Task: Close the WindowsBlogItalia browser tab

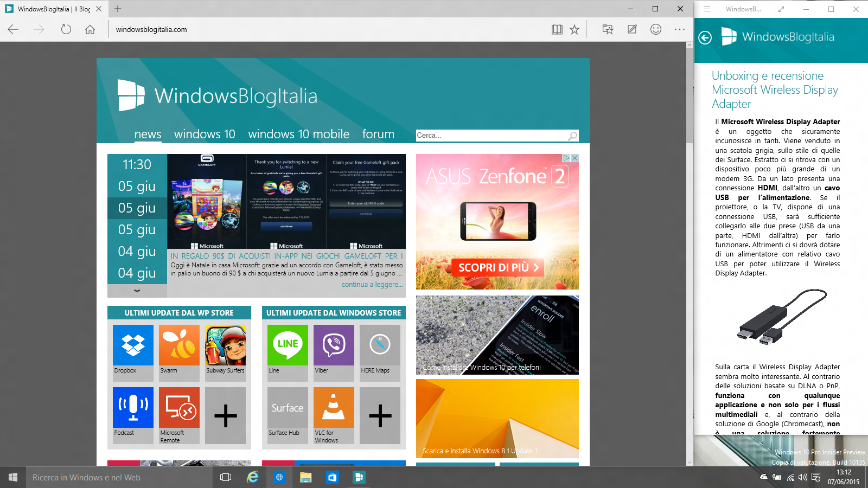Action: (99, 9)
